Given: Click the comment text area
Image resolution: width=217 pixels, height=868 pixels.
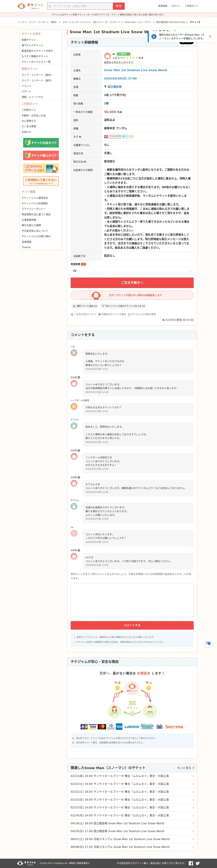Looking at the screenshot, I should pos(132,600).
